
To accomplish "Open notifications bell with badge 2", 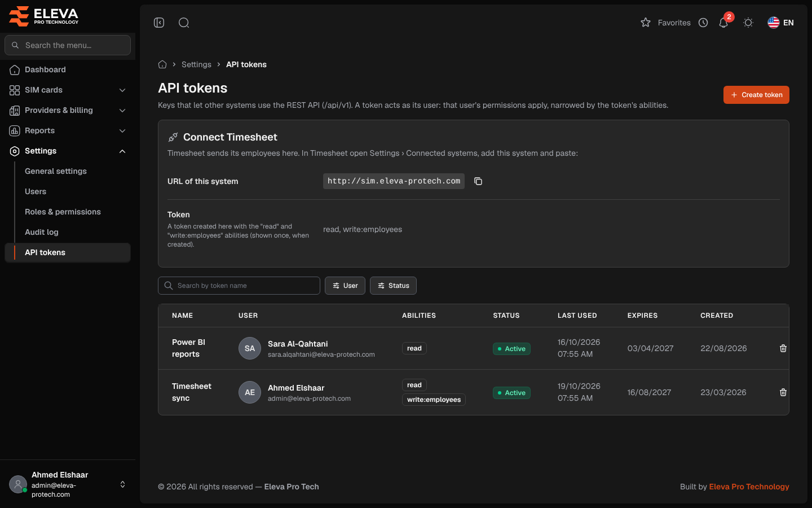I will (x=724, y=23).
